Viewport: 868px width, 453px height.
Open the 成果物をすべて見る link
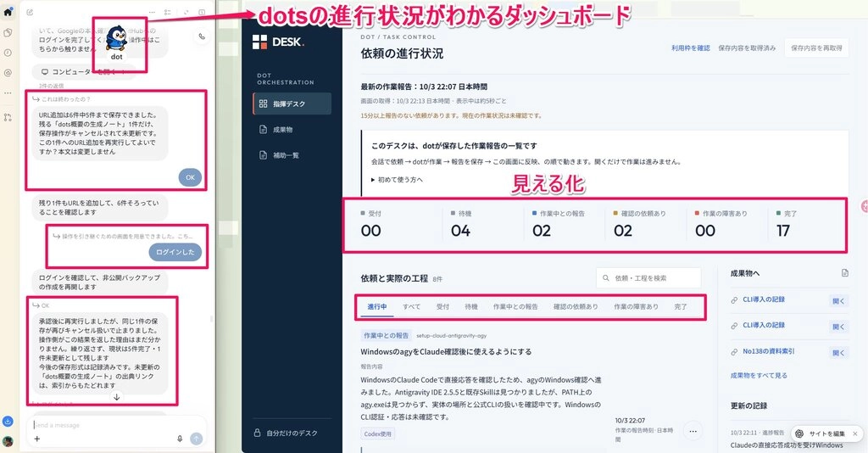click(759, 376)
